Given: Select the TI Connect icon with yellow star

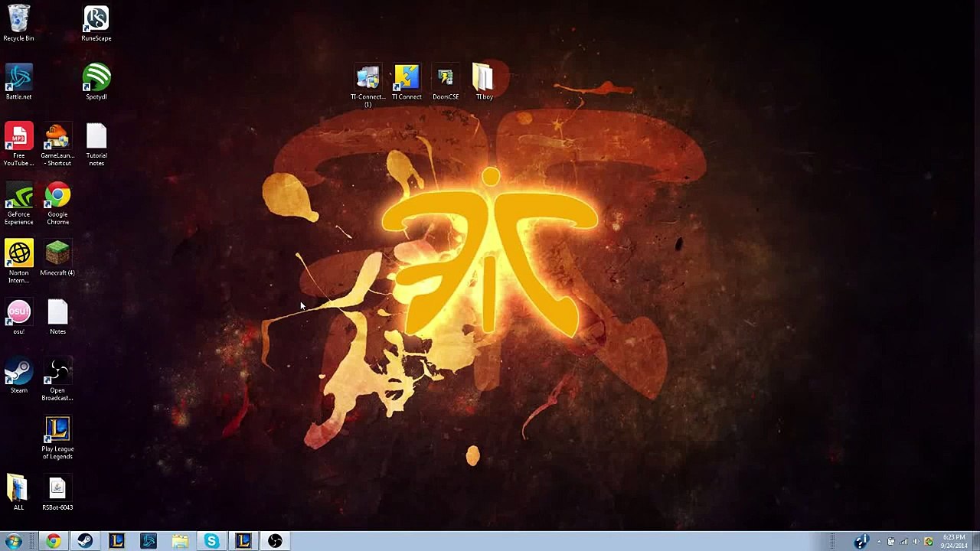Looking at the screenshot, I should 407,83.
